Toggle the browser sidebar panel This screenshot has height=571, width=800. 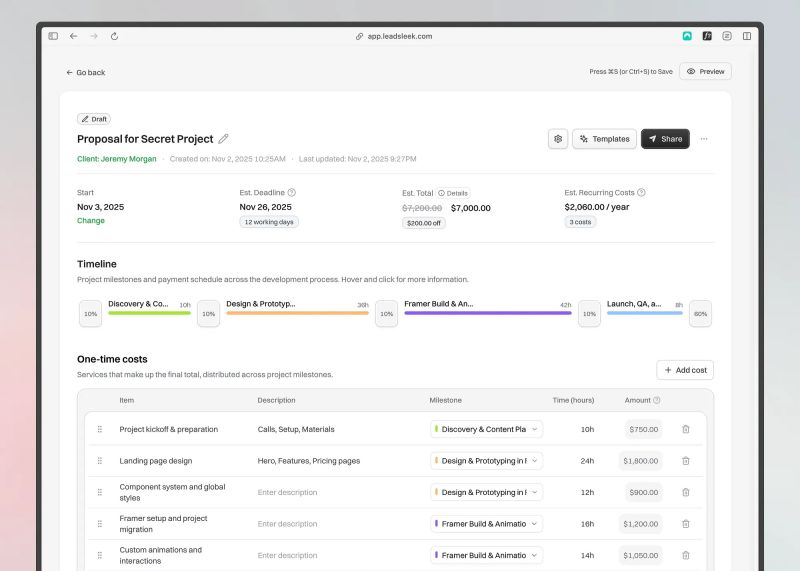coord(53,36)
